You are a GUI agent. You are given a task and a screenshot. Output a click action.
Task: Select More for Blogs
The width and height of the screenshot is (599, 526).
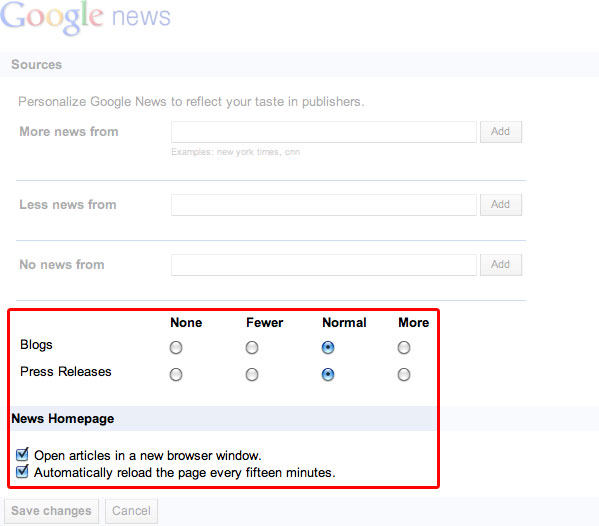(x=404, y=348)
